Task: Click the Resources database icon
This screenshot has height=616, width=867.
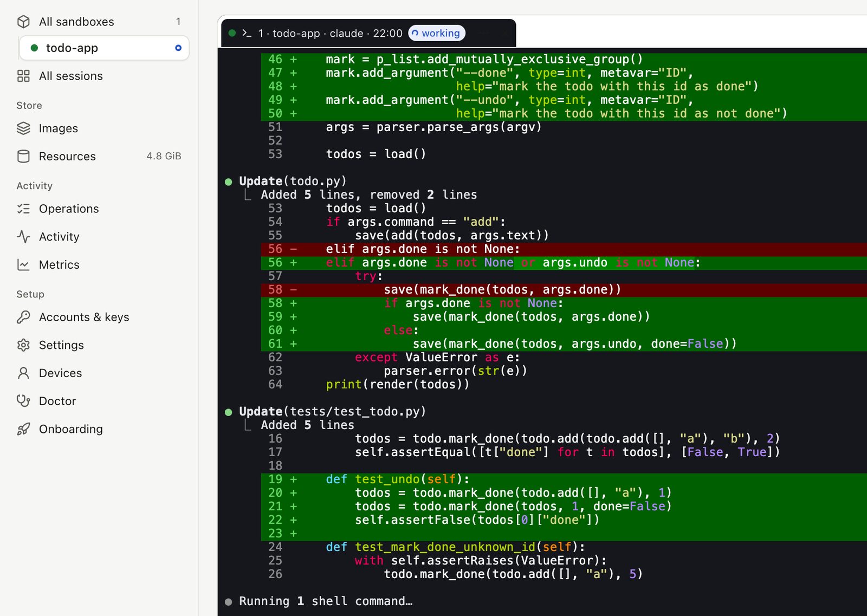Action: point(23,156)
